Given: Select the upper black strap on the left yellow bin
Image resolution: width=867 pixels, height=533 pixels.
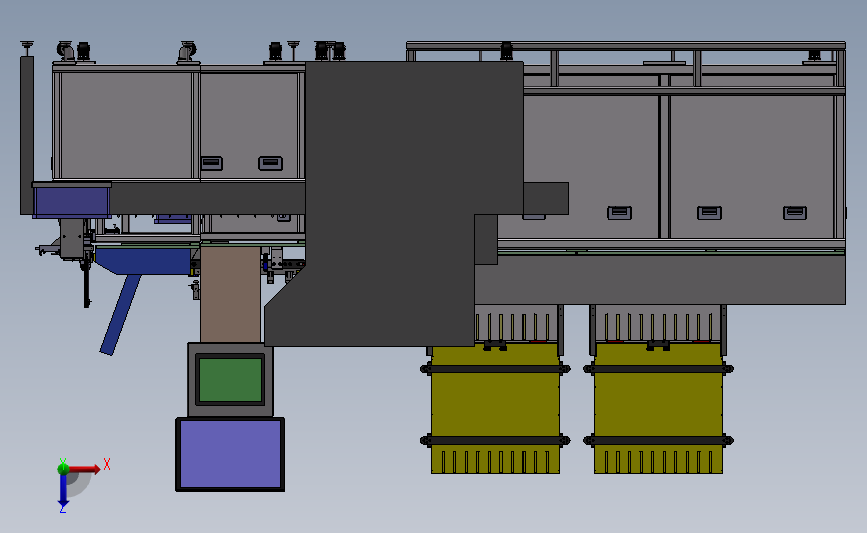Looking at the screenshot, I should click(495, 369).
